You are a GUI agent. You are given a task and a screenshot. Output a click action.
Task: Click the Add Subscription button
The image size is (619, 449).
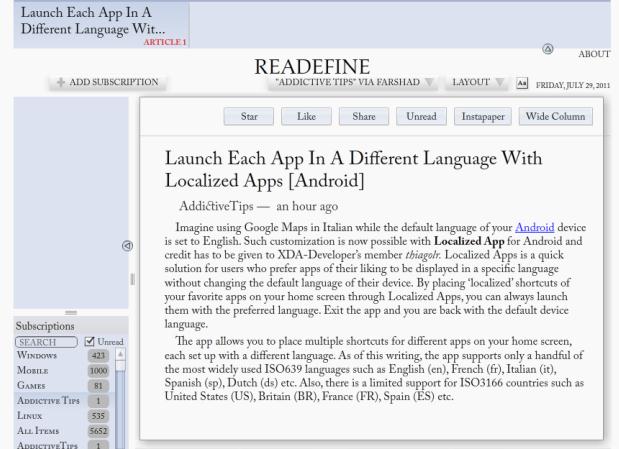[x=108, y=83]
